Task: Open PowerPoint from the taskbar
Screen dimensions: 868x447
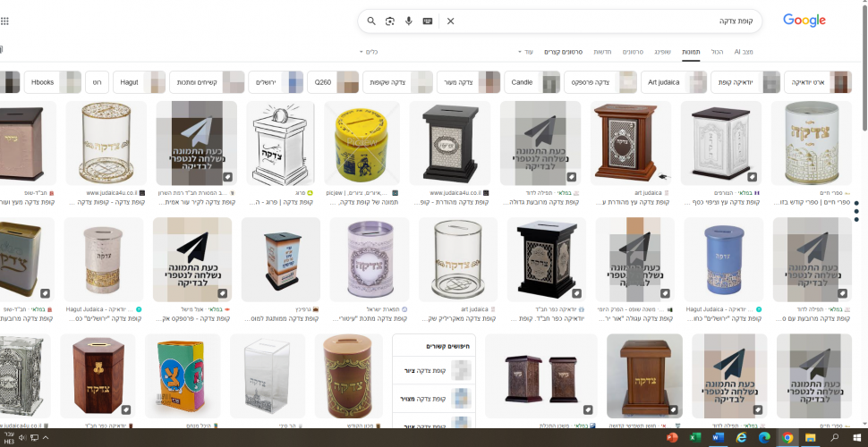Action: pyautogui.click(x=672, y=438)
